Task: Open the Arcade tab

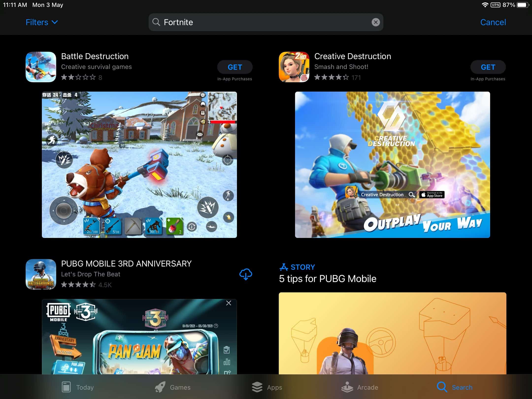Action: pyautogui.click(x=360, y=387)
